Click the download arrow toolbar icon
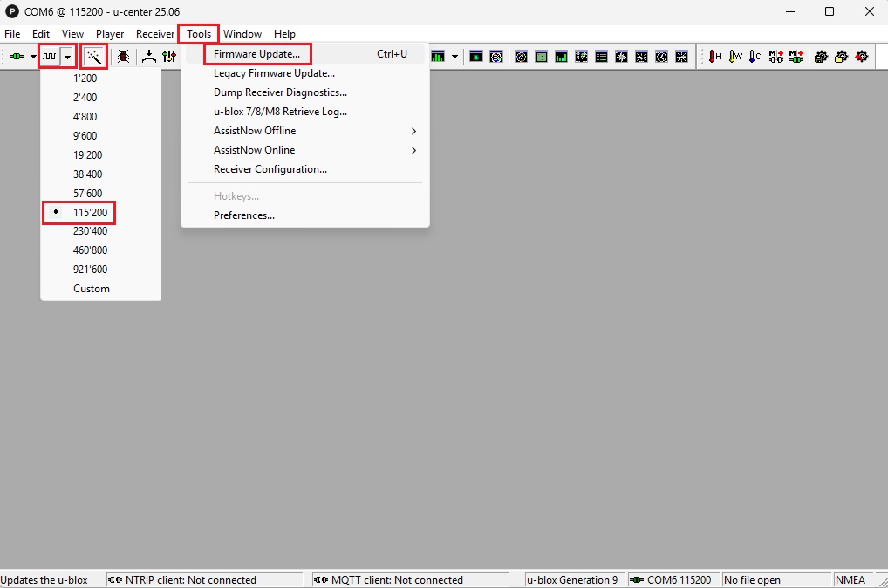 [x=149, y=57]
